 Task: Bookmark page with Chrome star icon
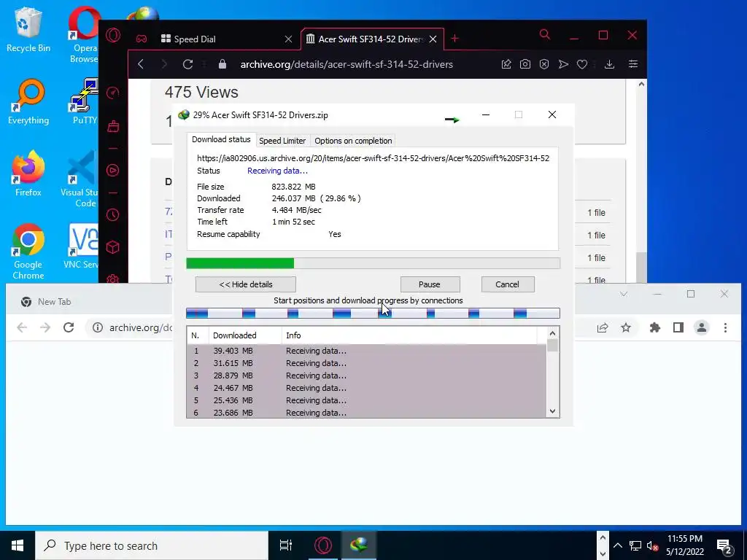coord(626,327)
